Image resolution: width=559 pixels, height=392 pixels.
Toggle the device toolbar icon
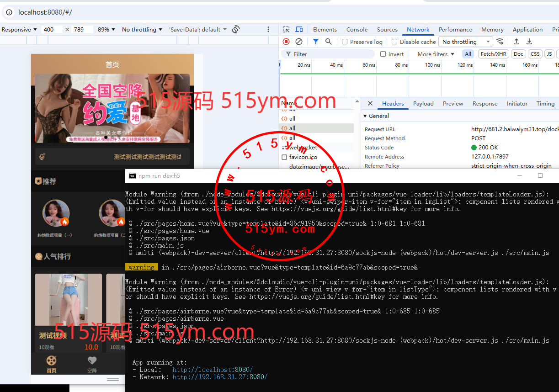pos(299,29)
